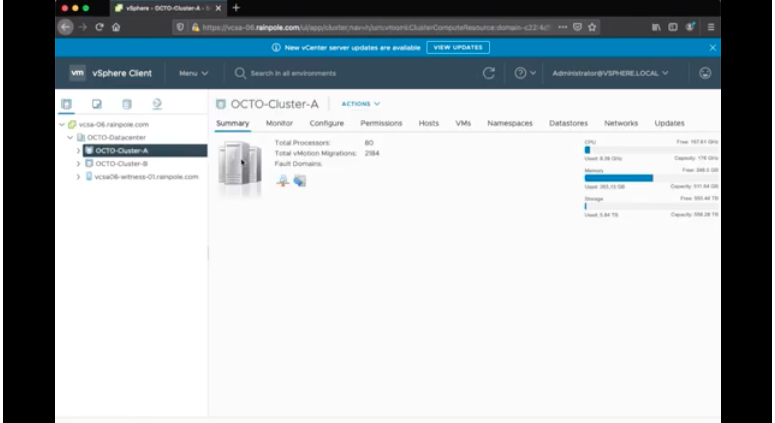This screenshot has height=423, width=775.
Task: Open the Updates tab
Action: pyautogui.click(x=669, y=123)
